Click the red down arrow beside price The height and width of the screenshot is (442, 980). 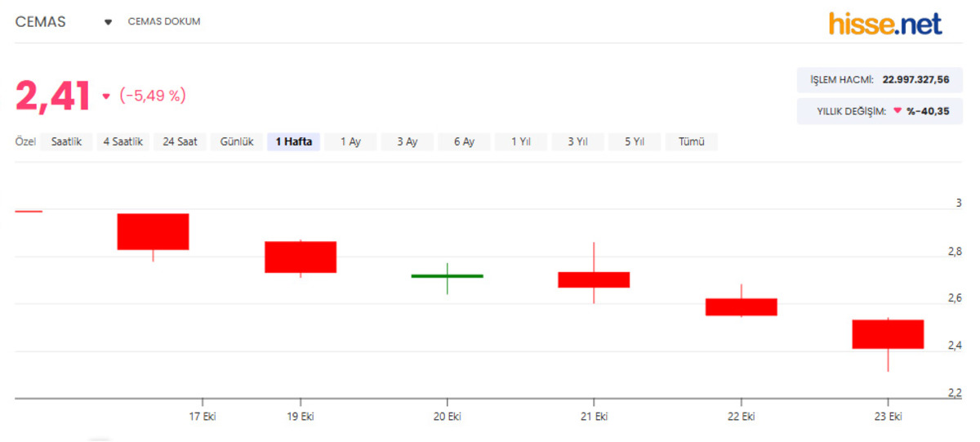tap(105, 96)
